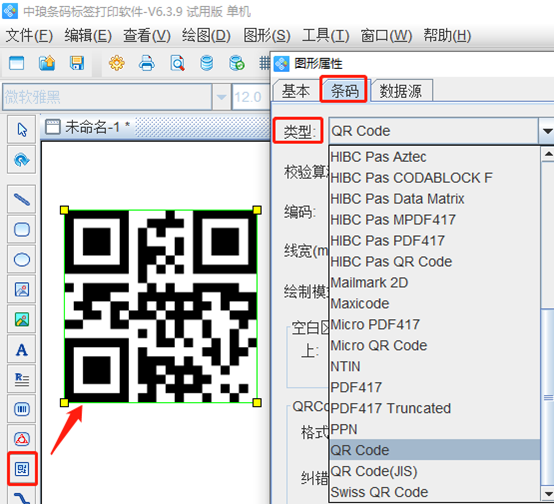Select the picture frame image tool
Screen dimensions: 554x504
[22, 289]
